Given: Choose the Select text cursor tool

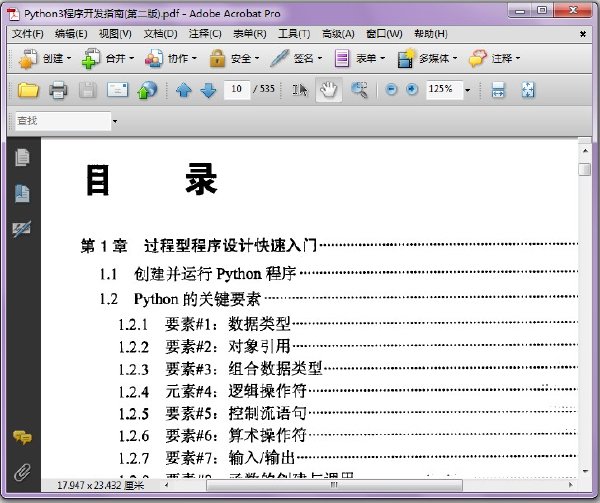Looking at the screenshot, I should point(300,90).
